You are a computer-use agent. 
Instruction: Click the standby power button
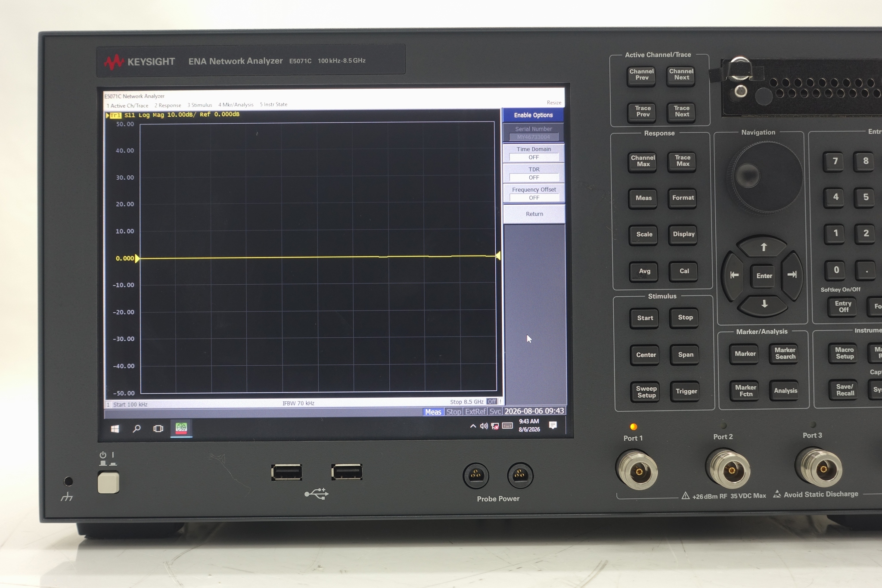tap(108, 482)
